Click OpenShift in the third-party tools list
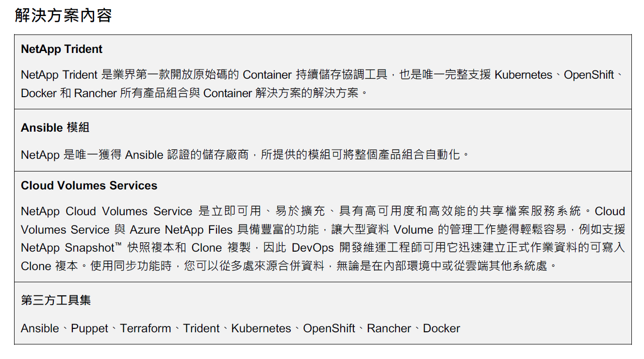 point(329,328)
